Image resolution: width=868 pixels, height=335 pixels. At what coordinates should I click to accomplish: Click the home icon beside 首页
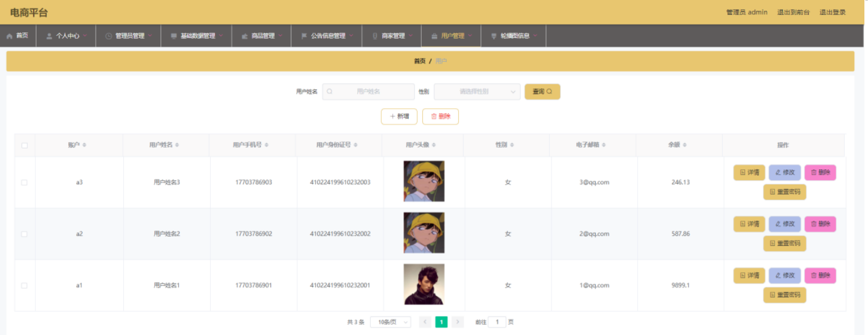(10, 36)
